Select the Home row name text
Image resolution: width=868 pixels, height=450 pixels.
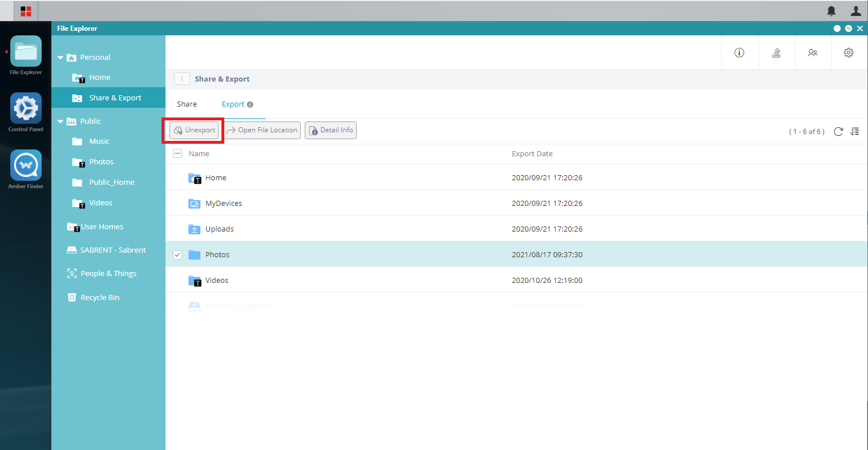pyautogui.click(x=216, y=178)
